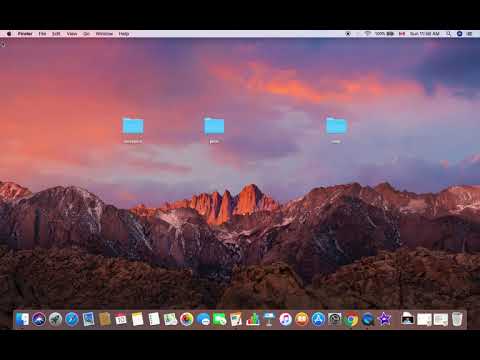Open the File menu
Screen dimensions: 480x360
(x=42, y=34)
